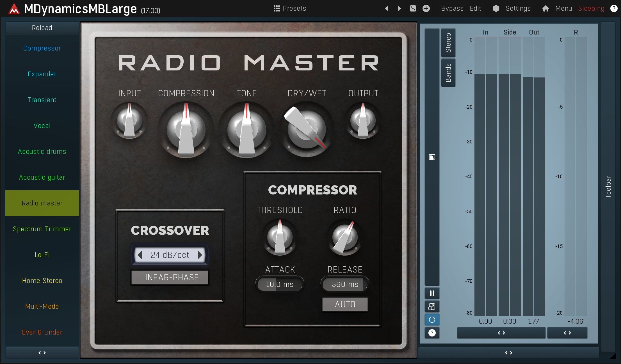Click the meter power enable icon

point(432,320)
